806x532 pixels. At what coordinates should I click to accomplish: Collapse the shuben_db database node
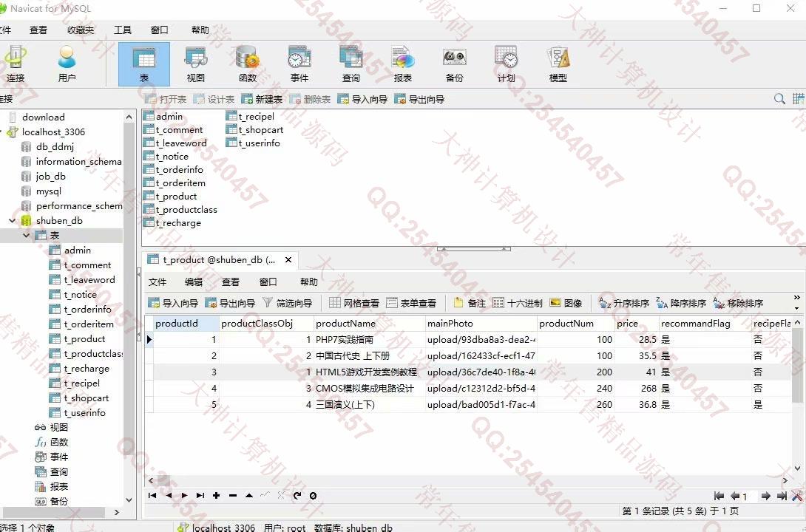pos(13,220)
